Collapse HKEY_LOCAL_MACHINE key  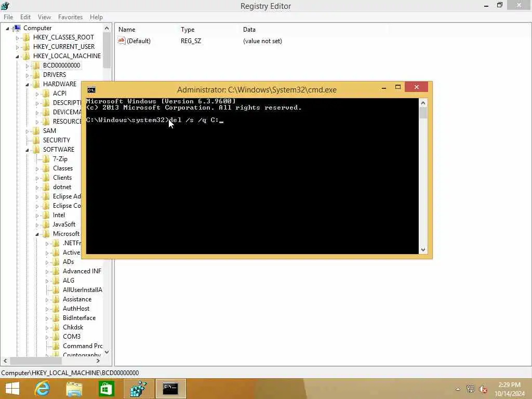[x=17, y=56]
